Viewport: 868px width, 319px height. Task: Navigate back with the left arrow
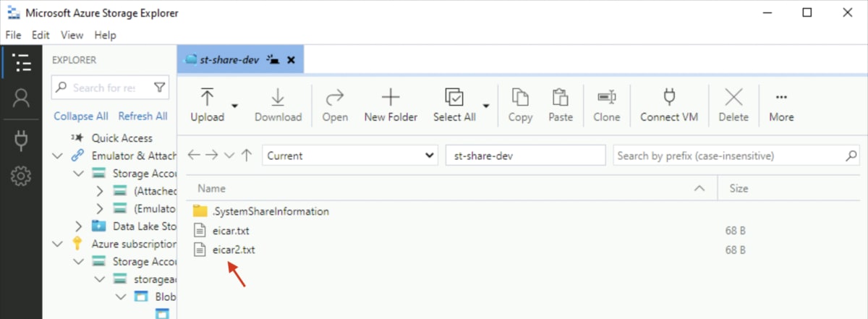click(194, 156)
